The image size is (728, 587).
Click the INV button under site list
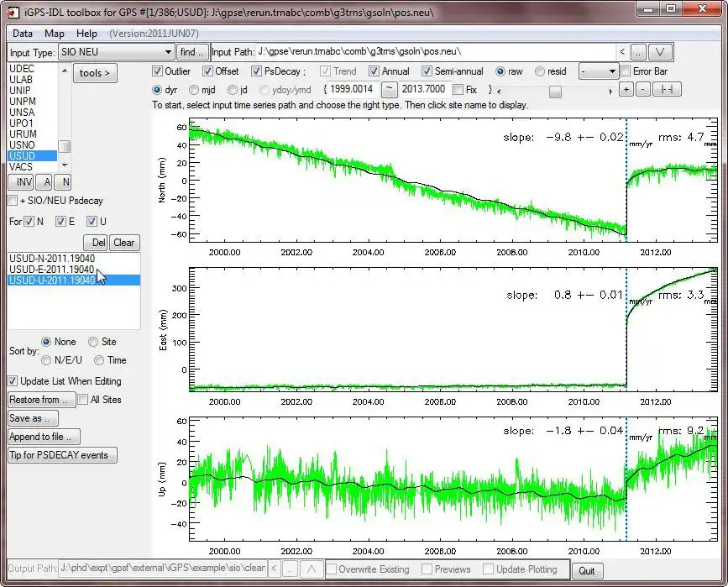pyautogui.click(x=20, y=182)
